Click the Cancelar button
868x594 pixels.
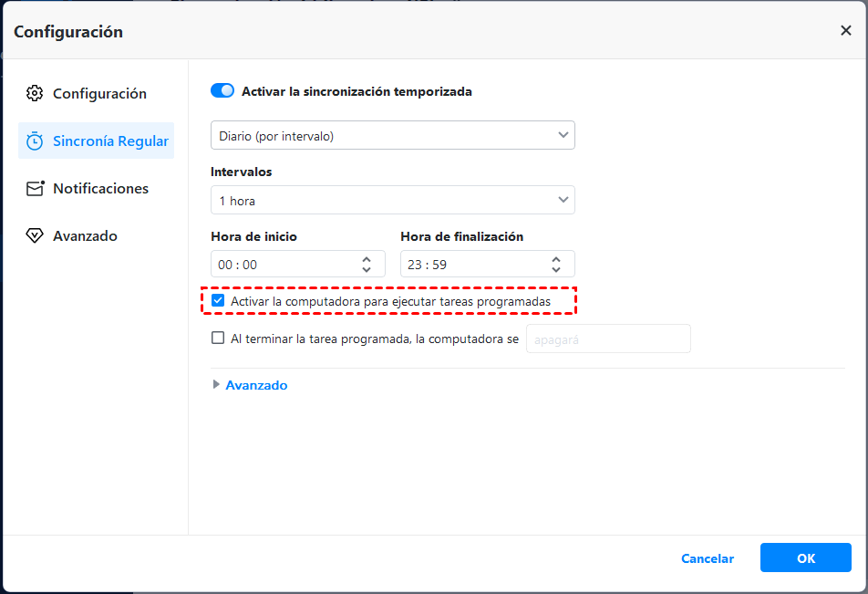pos(707,558)
